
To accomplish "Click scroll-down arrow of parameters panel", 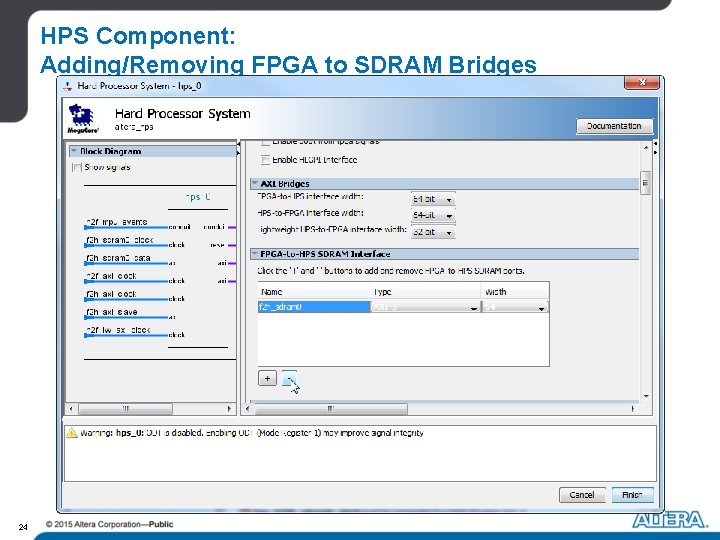I will tap(646, 396).
